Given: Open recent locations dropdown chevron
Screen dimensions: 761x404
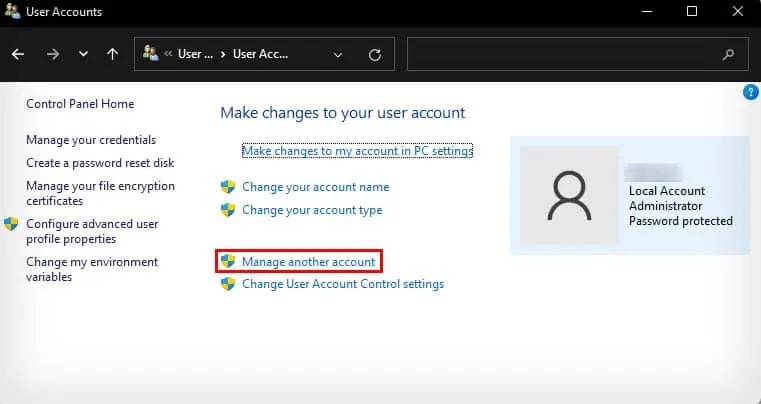Looking at the screenshot, I should (x=83, y=54).
